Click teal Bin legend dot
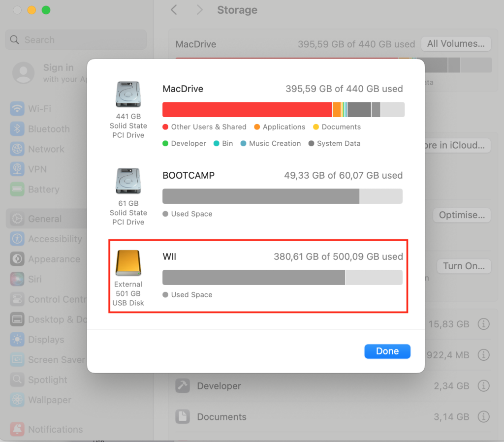 [217, 143]
